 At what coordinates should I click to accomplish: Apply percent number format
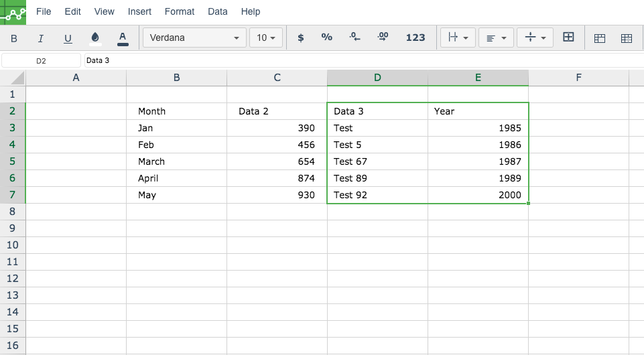click(327, 38)
